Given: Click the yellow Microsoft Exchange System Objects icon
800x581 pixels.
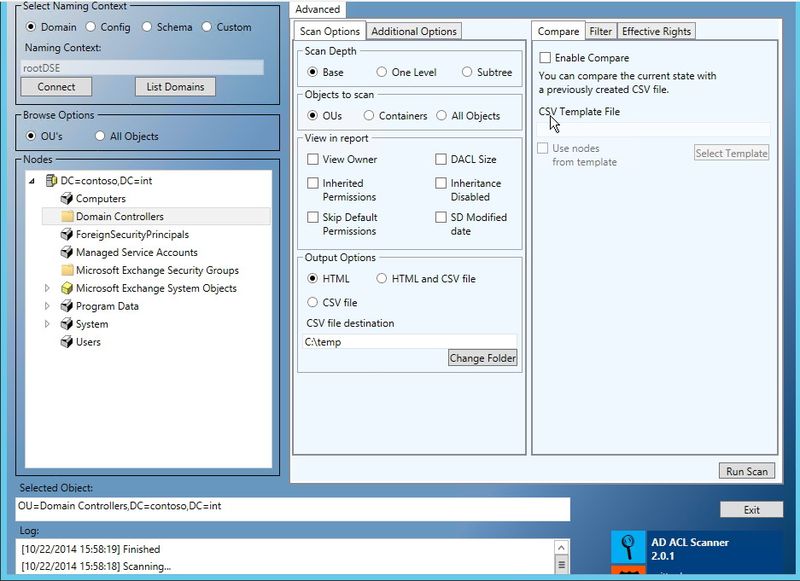Looking at the screenshot, I should coord(67,289).
